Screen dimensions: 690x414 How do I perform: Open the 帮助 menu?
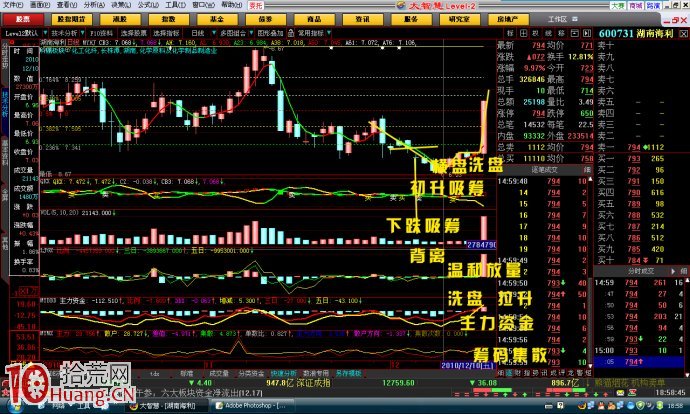click(x=231, y=5)
